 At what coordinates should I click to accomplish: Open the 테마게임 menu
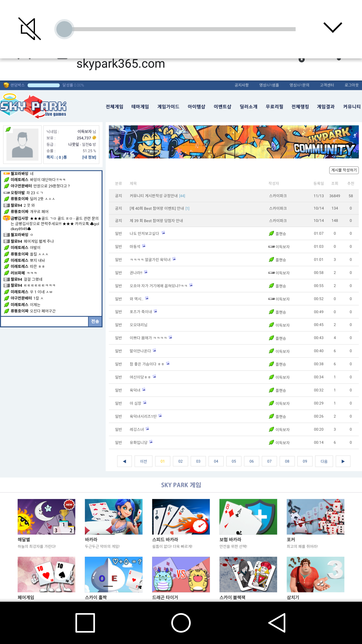click(140, 107)
